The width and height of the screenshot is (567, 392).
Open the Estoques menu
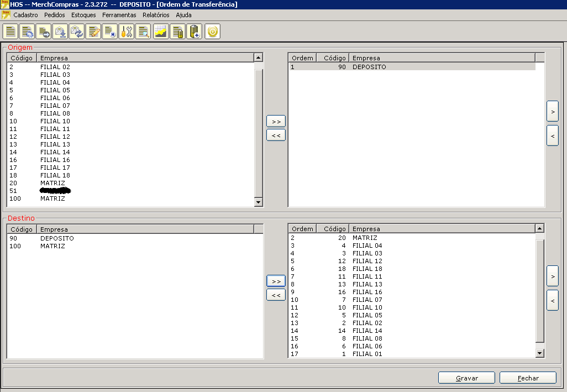83,15
